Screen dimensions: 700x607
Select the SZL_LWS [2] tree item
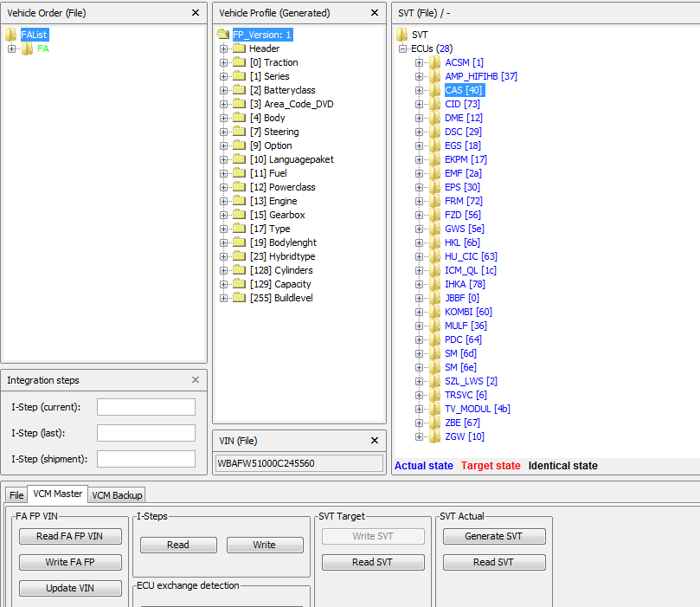pyautogui.click(x=471, y=381)
